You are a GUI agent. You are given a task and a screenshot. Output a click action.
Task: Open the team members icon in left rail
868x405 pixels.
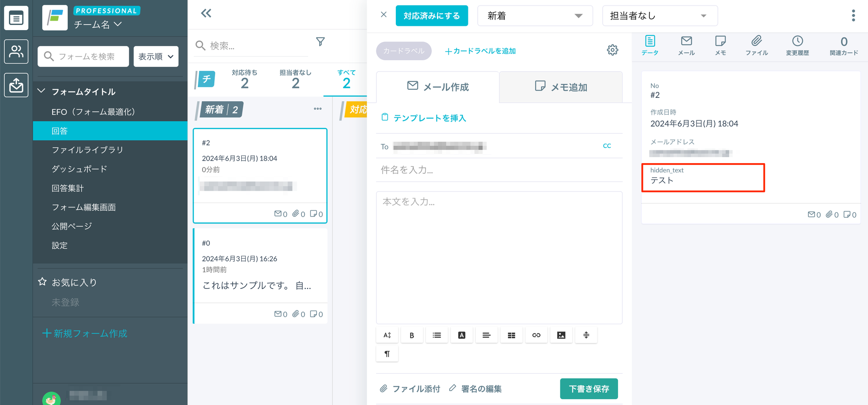coord(16,52)
